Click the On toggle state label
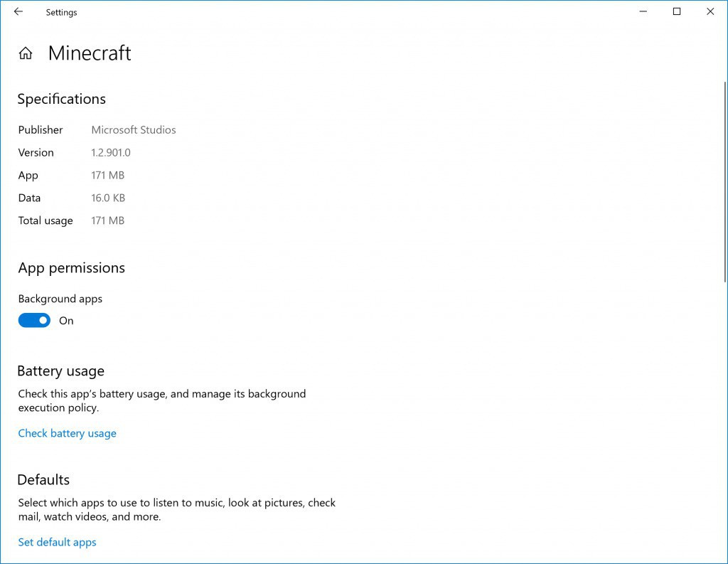 (x=66, y=321)
